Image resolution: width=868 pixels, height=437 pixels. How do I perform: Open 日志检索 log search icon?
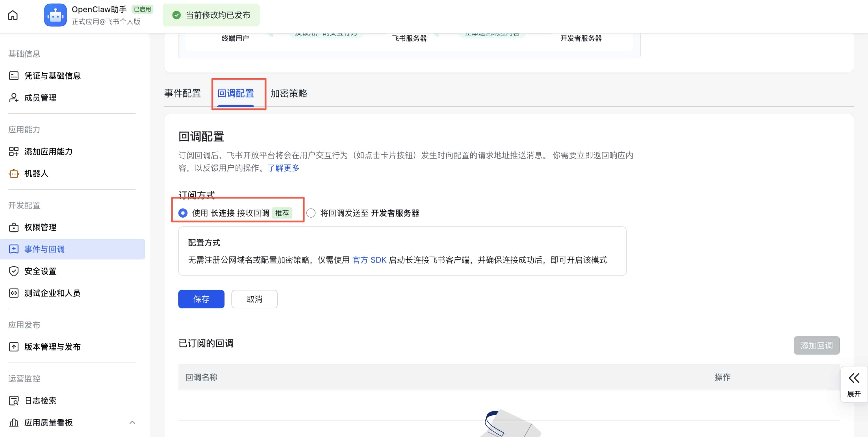click(14, 400)
